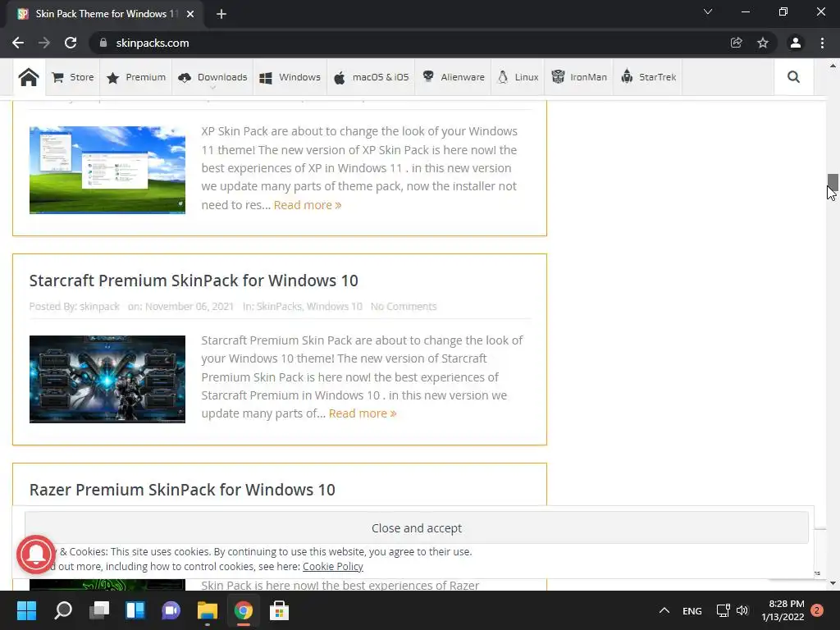Screen dimensions: 840x630
Task: Open the clock showing 8:28 PM
Action: point(783,610)
